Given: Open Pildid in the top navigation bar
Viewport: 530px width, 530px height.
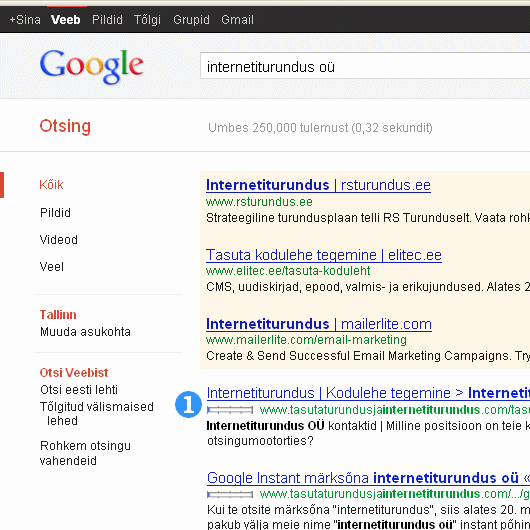Looking at the screenshot, I should (107, 20).
